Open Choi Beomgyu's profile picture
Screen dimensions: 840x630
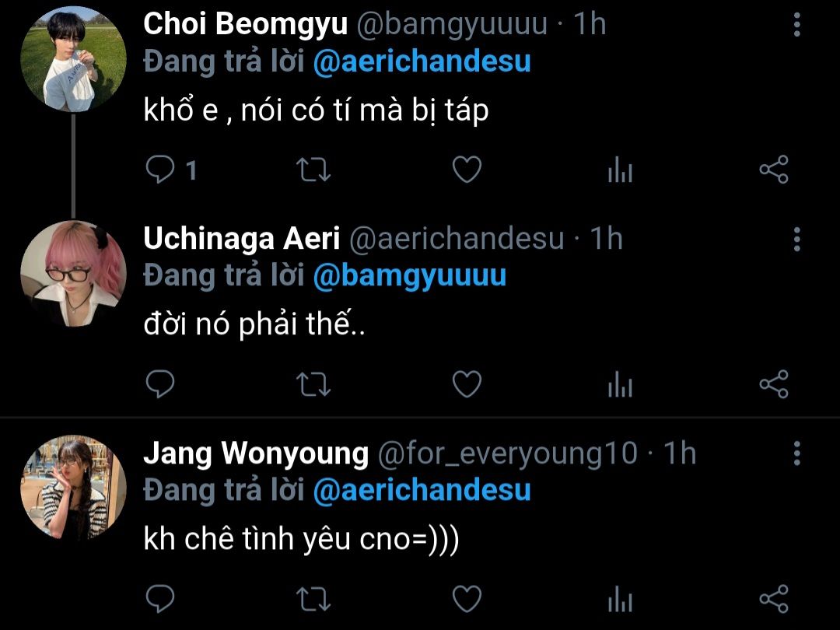73,60
